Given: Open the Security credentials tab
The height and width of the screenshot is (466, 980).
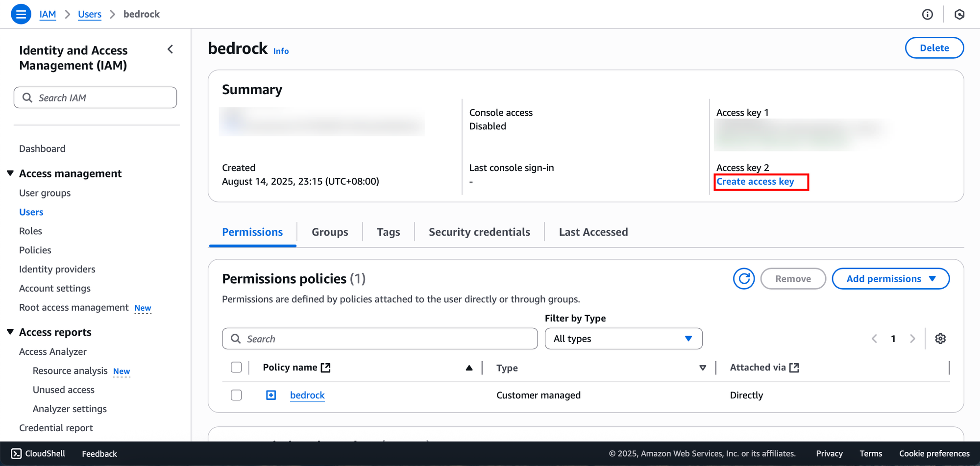Looking at the screenshot, I should coord(479,232).
